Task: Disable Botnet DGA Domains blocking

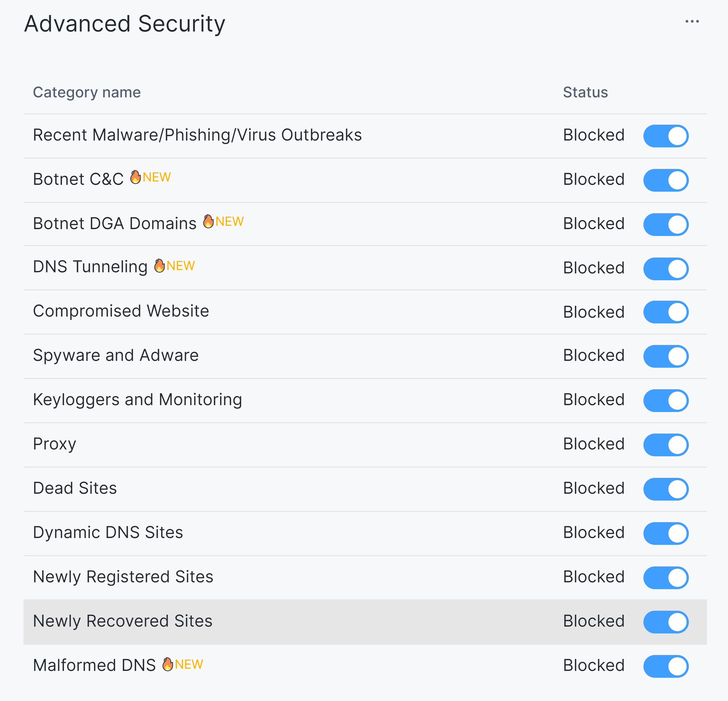Action: tap(666, 224)
